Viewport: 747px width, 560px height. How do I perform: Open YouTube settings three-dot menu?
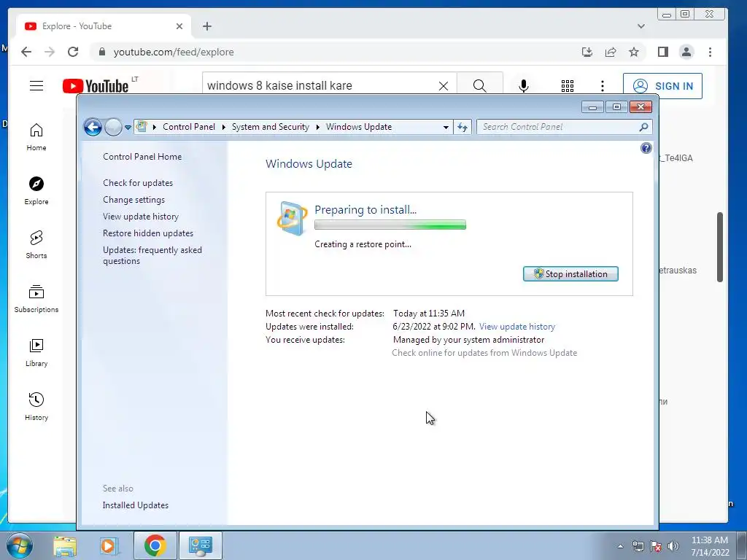coord(603,86)
